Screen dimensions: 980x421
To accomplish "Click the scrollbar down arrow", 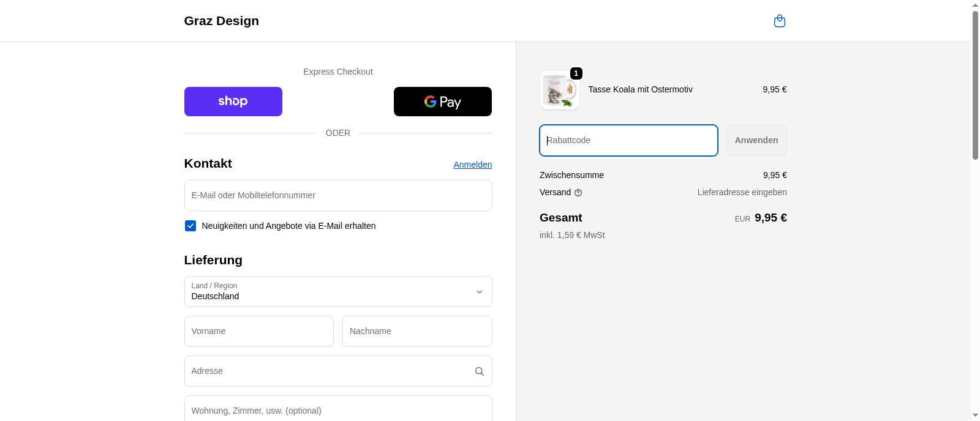I will (975, 415).
